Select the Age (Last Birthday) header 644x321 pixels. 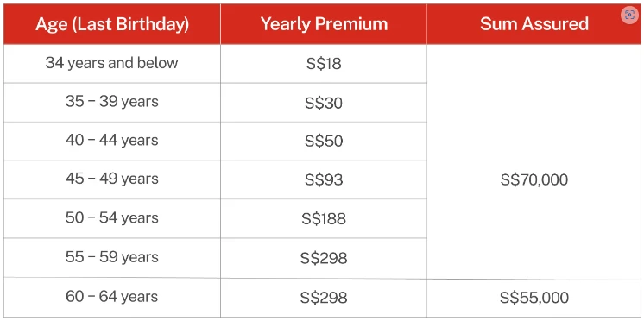tap(112, 24)
